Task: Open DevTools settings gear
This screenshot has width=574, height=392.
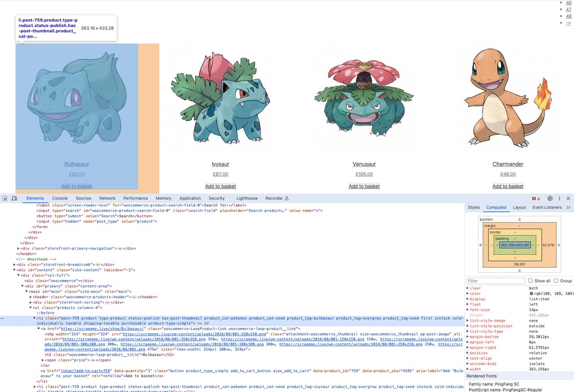Action: (x=550, y=198)
